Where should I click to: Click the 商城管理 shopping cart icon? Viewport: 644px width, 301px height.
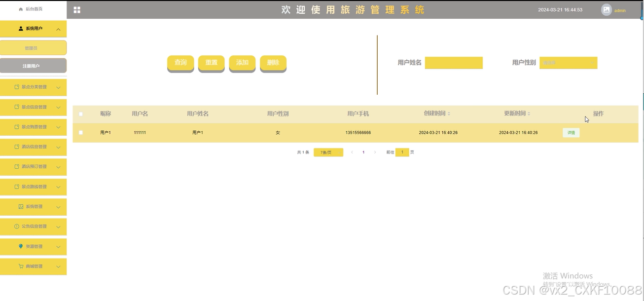click(21, 266)
